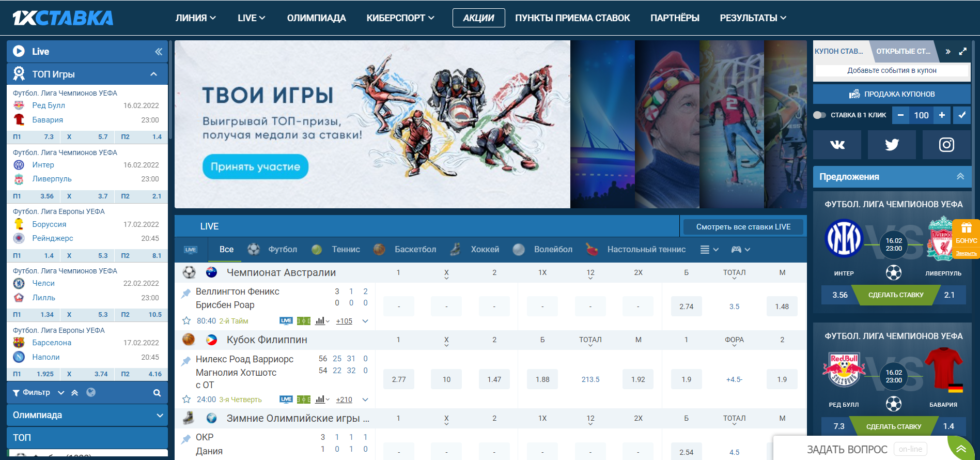
Task: Close the bonus widget via Закрыть link
Action: [966, 253]
